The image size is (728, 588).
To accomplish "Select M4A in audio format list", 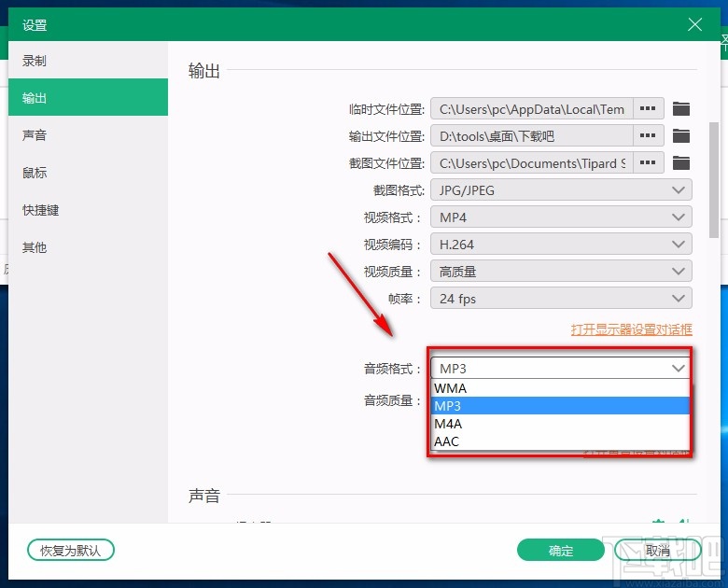I will 560,424.
